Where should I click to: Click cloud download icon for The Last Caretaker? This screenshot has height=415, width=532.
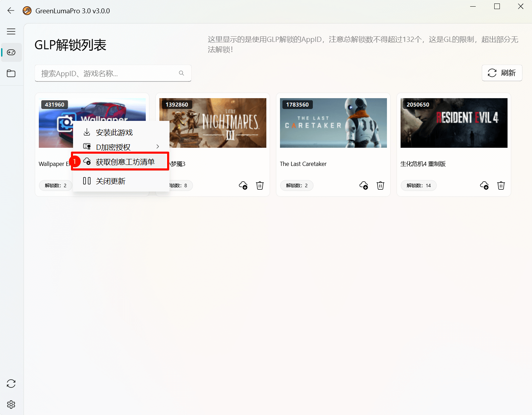click(x=364, y=185)
